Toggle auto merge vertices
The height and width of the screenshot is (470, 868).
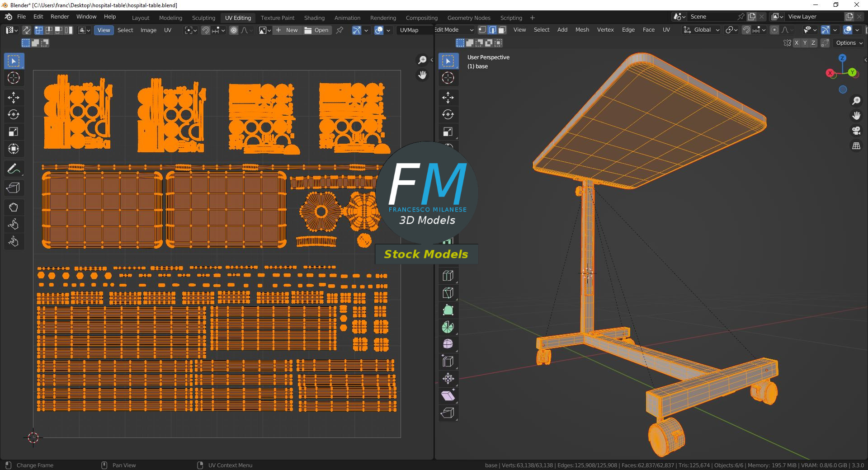coord(825,43)
